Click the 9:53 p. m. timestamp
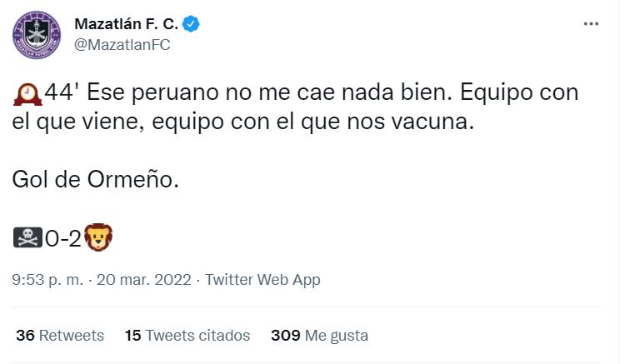The image size is (630, 364). pyautogui.click(x=47, y=280)
